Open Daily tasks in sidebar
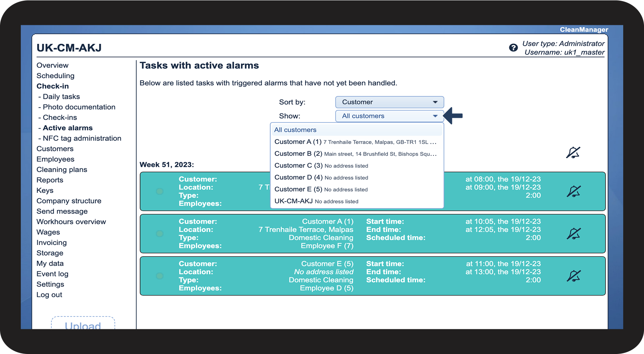 [x=61, y=97]
